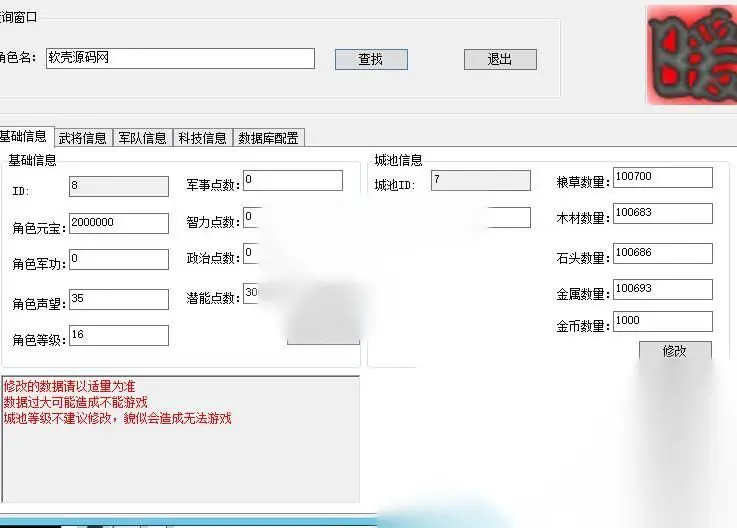Click the 退出 exit button
Screen dimensions: 737x528
coord(500,59)
